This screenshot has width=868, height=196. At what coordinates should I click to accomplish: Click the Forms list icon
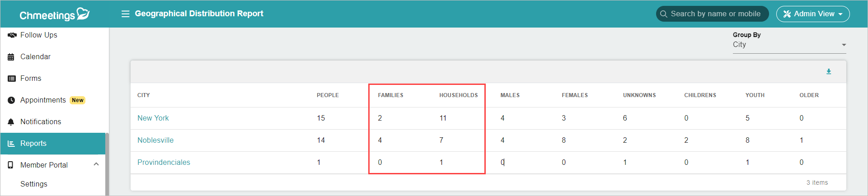[x=12, y=79]
